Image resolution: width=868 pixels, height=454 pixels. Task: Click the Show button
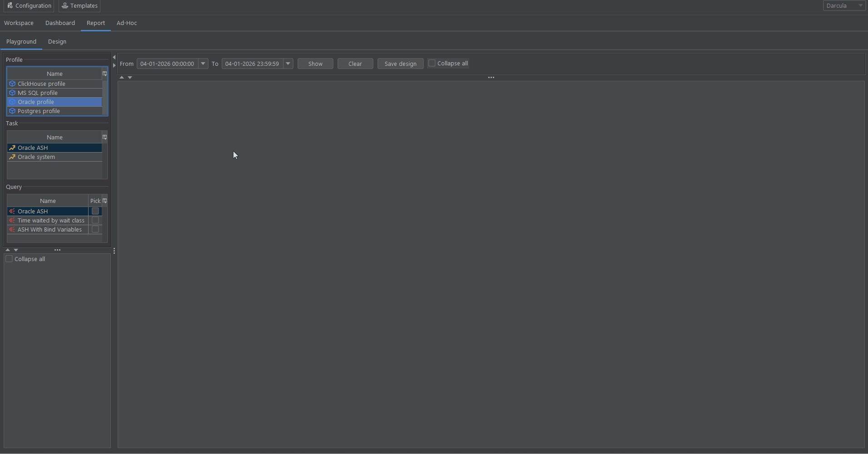(x=315, y=64)
